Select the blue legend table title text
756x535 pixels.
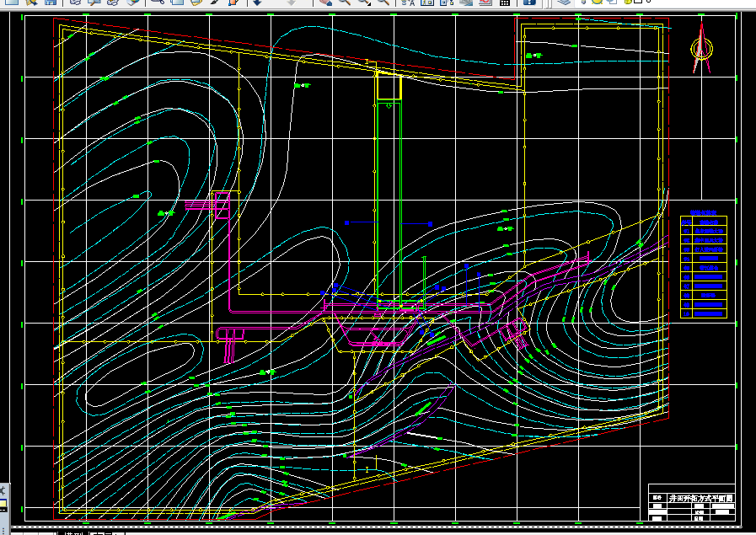click(x=703, y=212)
